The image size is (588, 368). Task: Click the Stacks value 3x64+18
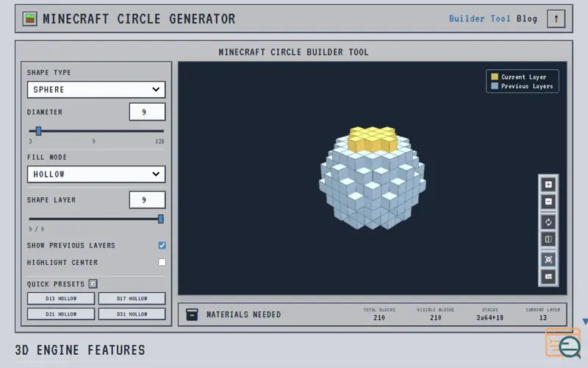point(490,318)
